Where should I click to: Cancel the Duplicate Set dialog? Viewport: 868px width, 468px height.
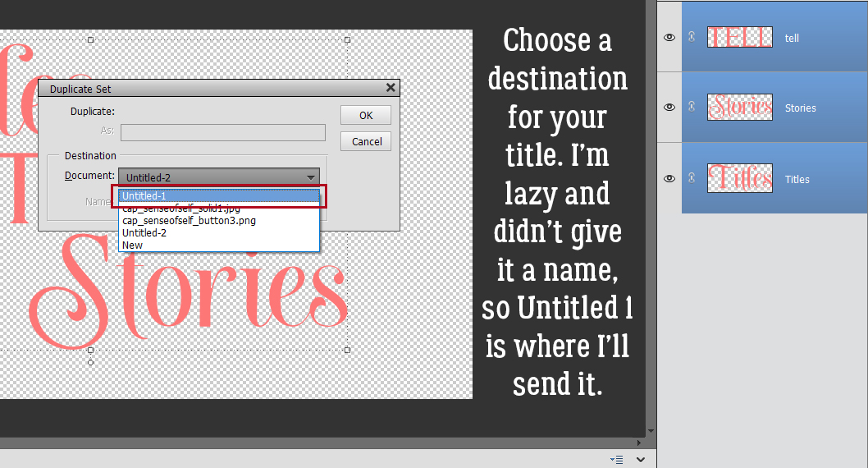point(366,141)
